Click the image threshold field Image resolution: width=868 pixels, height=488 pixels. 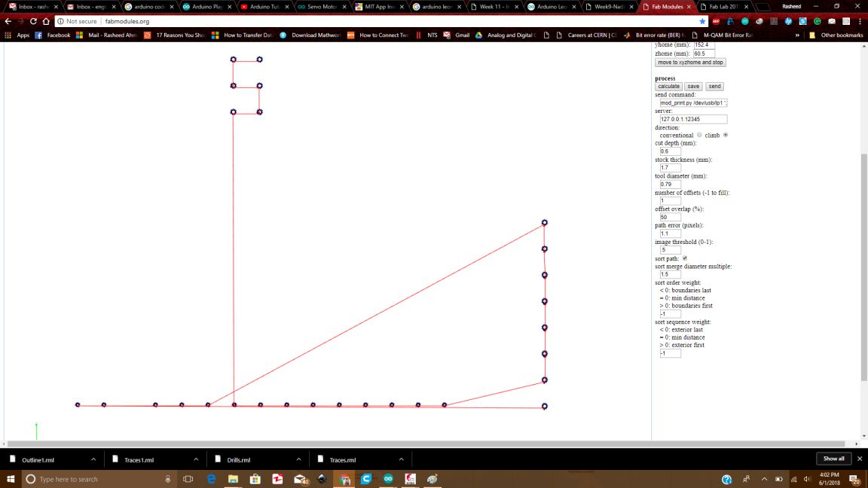click(x=670, y=249)
